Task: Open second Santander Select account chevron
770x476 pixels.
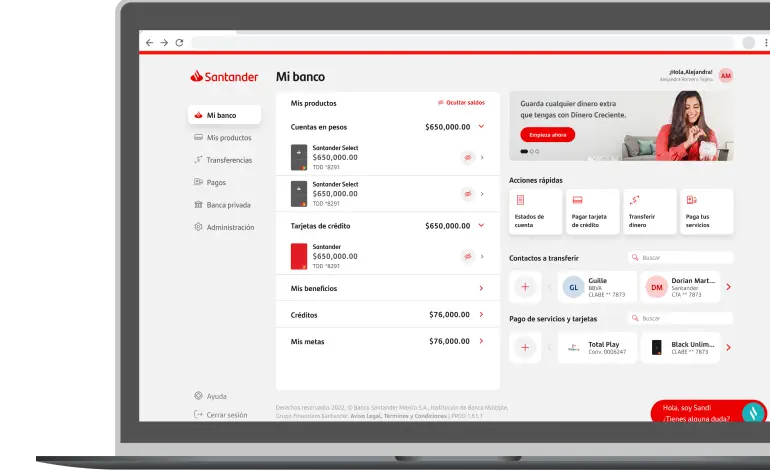Action: 482,194
